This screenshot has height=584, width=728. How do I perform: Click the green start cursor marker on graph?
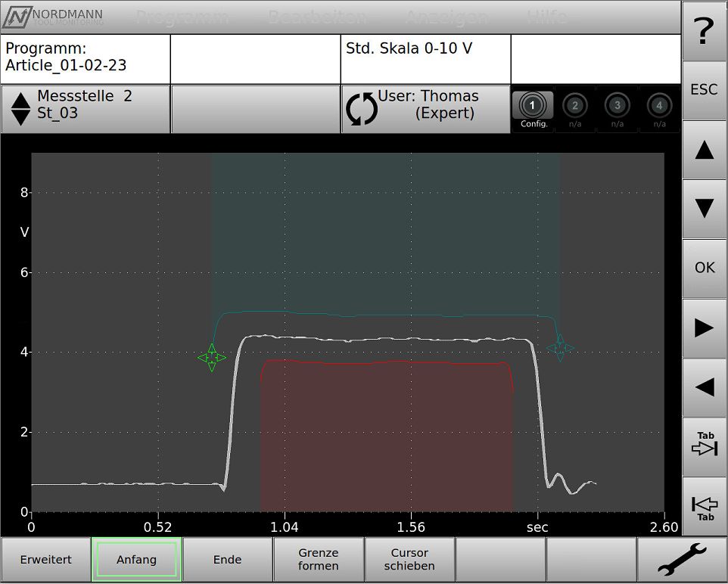tap(212, 357)
